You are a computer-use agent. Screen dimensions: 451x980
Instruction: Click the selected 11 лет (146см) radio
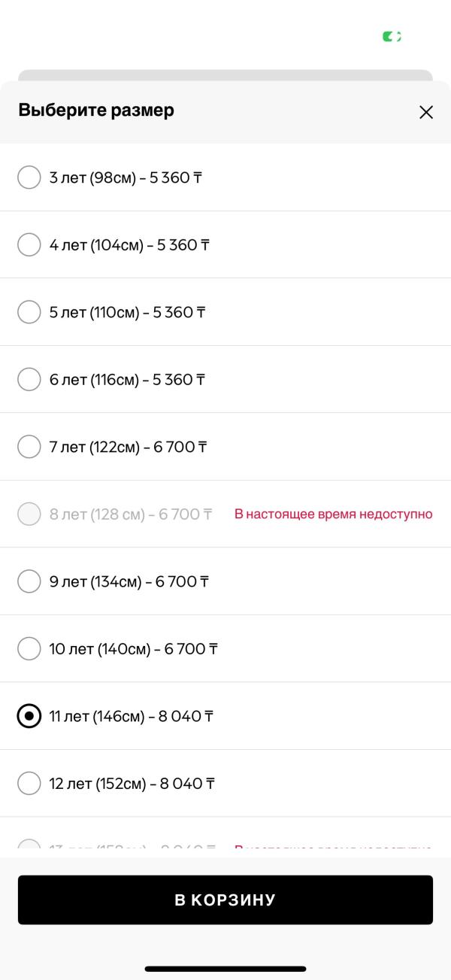(29, 716)
